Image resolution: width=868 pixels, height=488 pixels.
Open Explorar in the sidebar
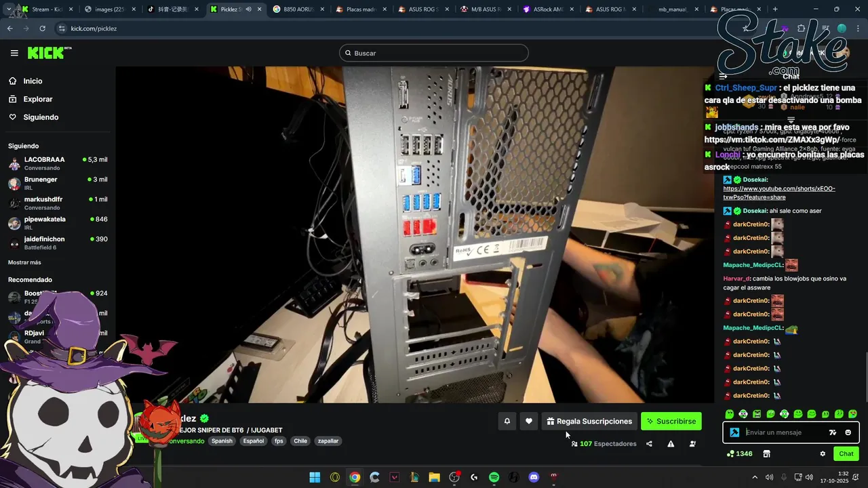(37, 99)
